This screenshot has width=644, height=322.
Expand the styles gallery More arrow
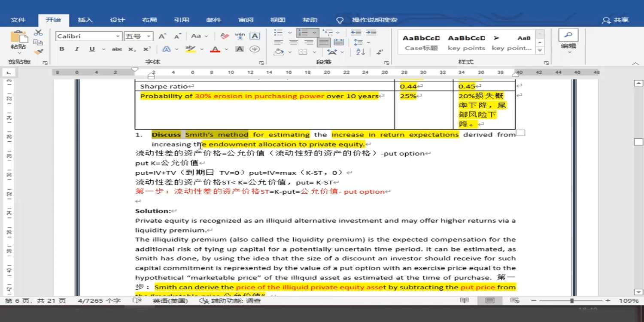pos(540,50)
